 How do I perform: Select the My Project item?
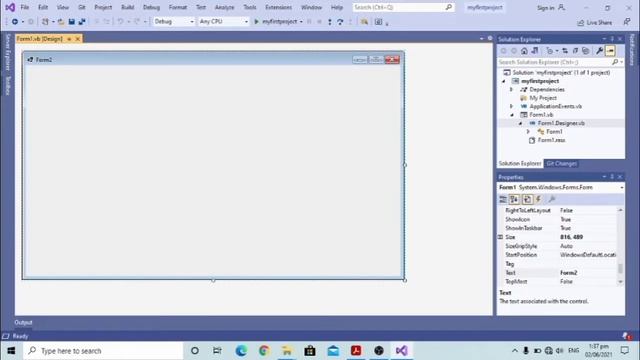click(x=543, y=98)
